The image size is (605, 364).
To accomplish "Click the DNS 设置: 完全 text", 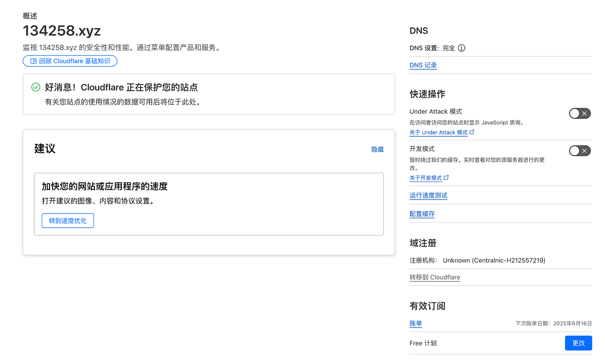I will click(x=432, y=48).
